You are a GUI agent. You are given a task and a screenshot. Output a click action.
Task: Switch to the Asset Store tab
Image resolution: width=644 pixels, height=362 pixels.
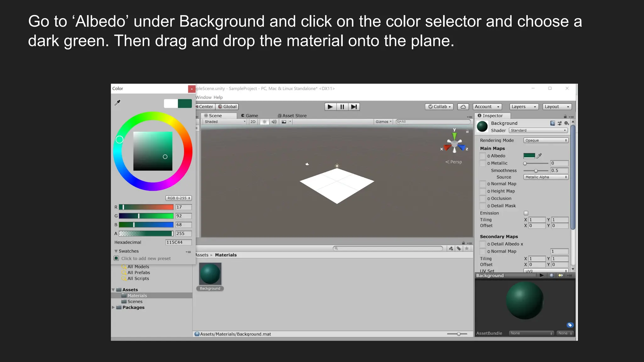click(x=292, y=116)
